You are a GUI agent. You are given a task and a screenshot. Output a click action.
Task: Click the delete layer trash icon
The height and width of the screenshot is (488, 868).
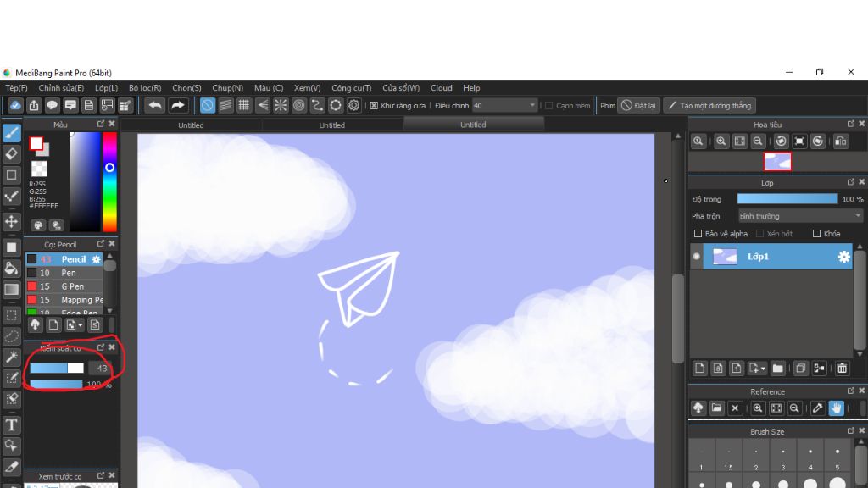842,368
